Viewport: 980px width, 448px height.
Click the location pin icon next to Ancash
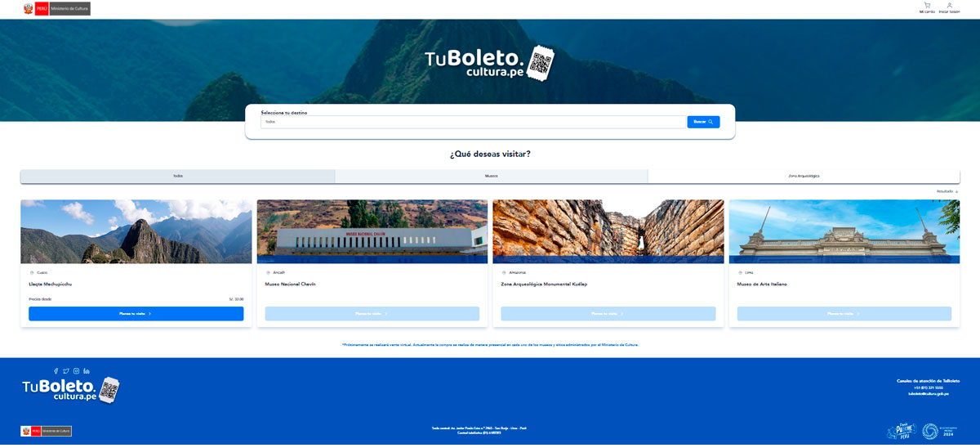pyautogui.click(x=268, y=272)
